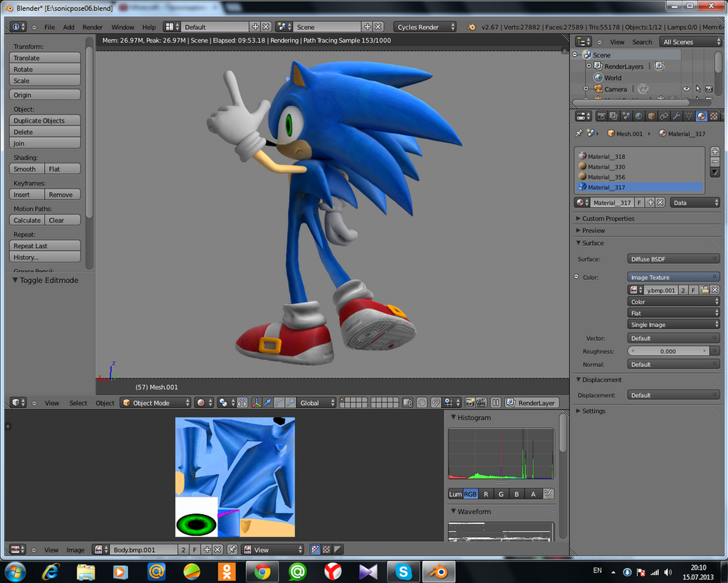This screenshot has height=583, width=728.
Task: Expand the Displacement panel
Action: pos(603,380)
